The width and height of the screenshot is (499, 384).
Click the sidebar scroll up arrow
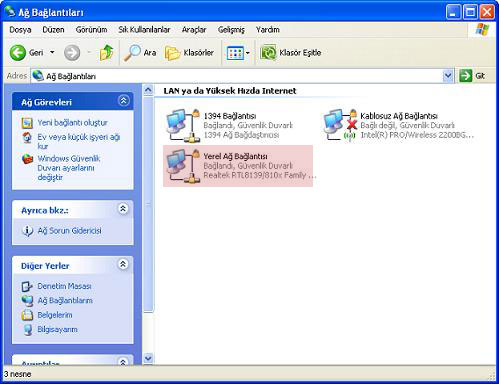[148, 90]
